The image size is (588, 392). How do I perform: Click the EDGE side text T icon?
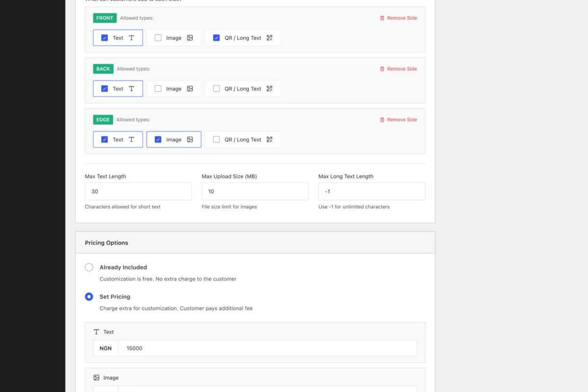131,140
